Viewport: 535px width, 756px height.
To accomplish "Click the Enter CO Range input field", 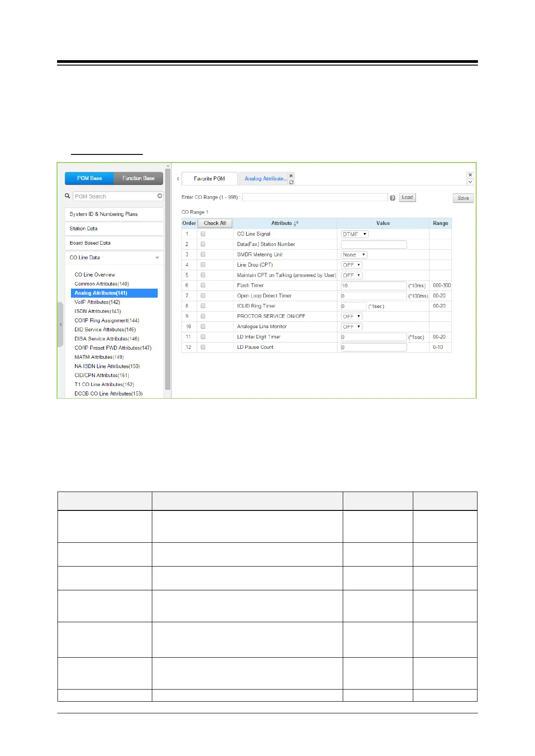I will (x=315, y=197).
